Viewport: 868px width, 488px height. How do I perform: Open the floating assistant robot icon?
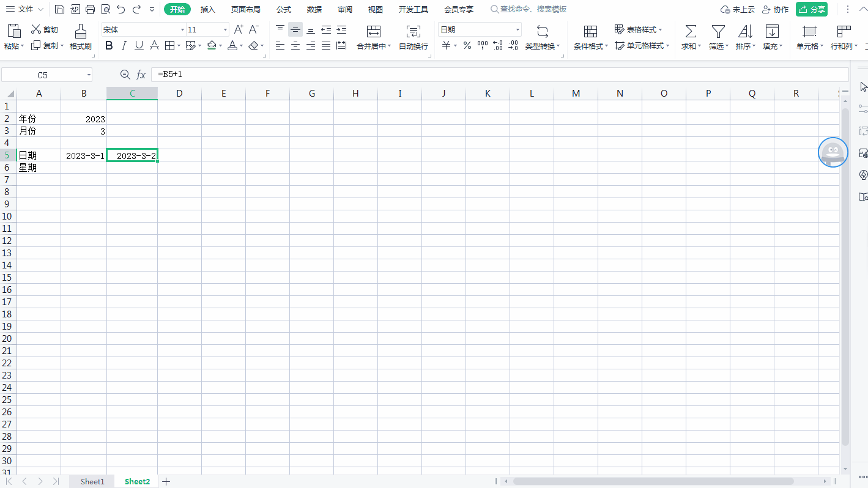point(833,152)
